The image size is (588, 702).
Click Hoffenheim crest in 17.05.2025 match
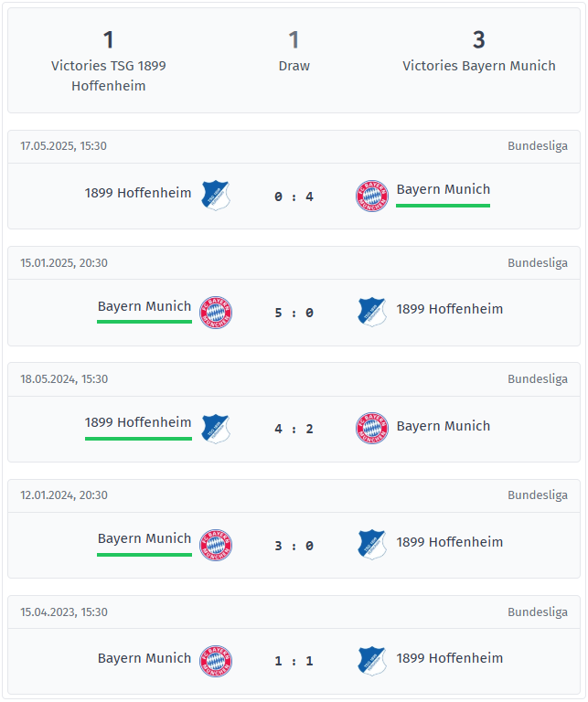click(216, 196)
